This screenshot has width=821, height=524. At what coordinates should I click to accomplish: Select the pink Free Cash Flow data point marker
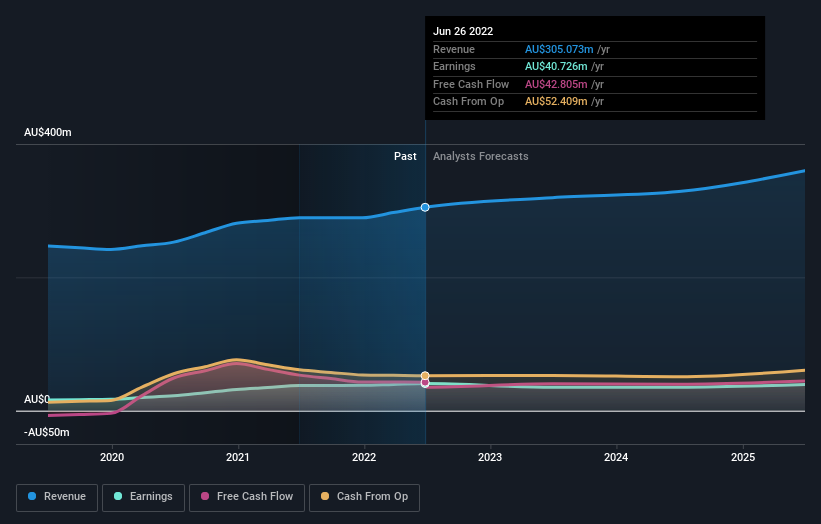click(425, 383)
